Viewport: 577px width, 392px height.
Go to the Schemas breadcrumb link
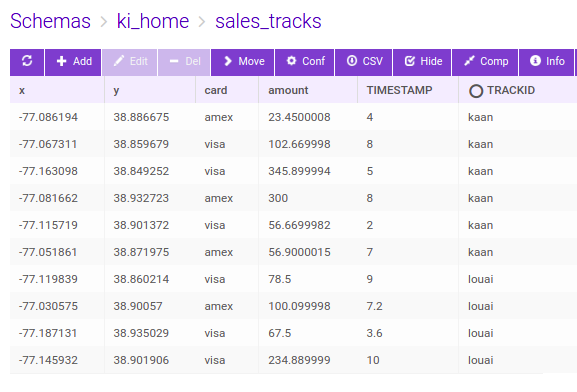(50, 21)
